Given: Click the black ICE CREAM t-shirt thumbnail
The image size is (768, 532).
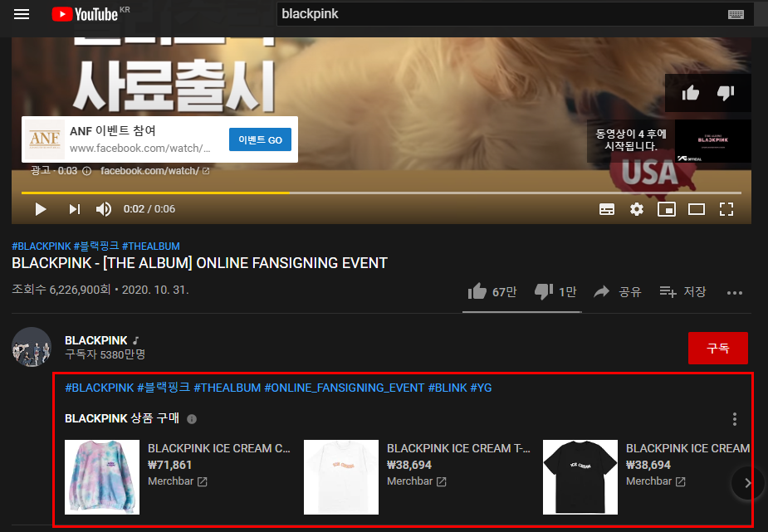Looking at the screenshot, I should point(580,477).
